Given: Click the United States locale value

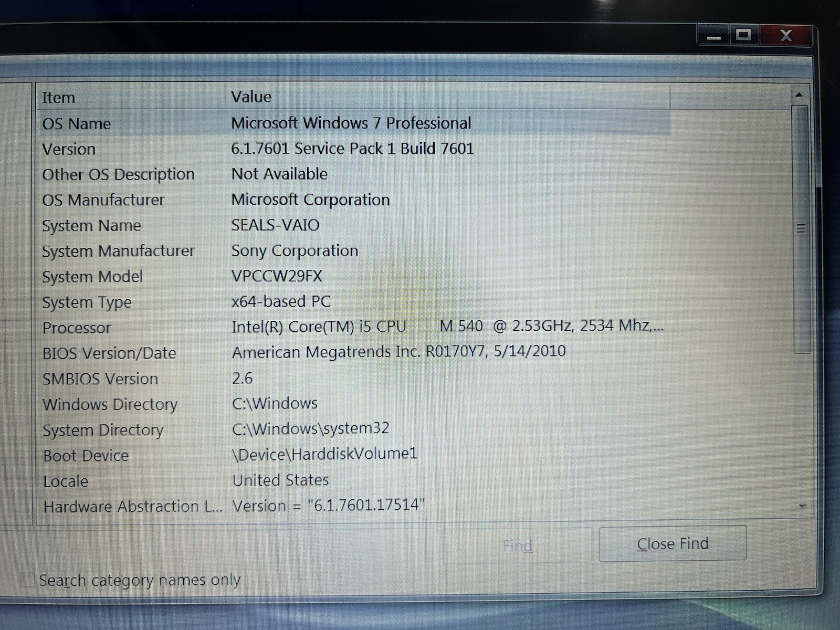Looking at the screenshot, I should pos(281,480).
